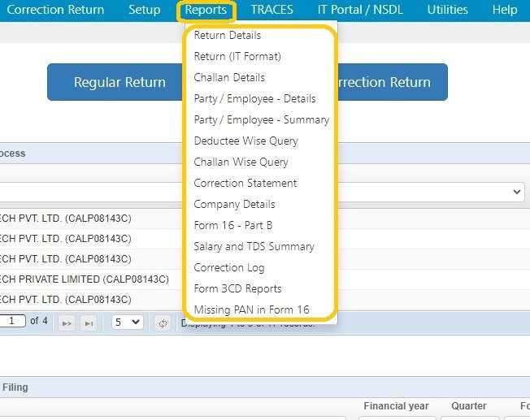Expand the company filter dropdown arrow
The height and width of the screenshot is (420, 530).
pos(516,192)
